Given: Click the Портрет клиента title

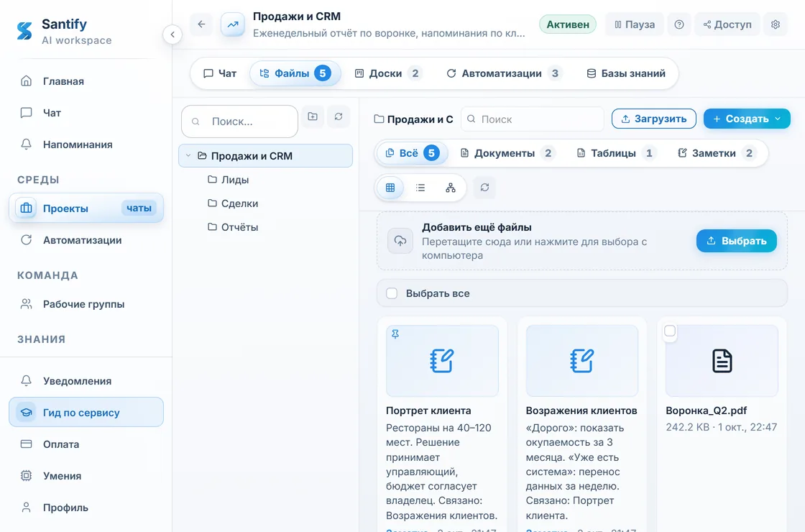Looking at the screenshot, I should coord(428,411).
